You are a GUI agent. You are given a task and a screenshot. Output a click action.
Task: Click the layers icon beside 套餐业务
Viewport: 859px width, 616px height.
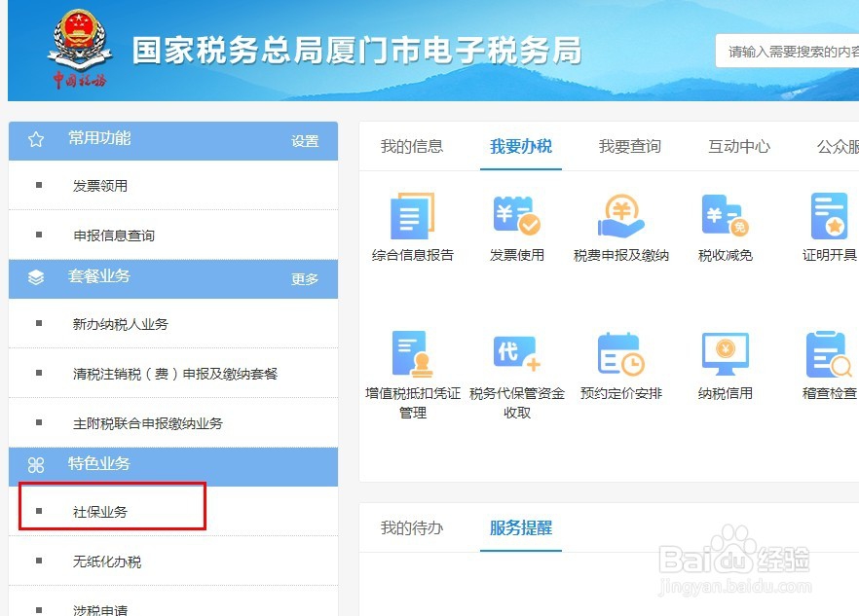36,277
